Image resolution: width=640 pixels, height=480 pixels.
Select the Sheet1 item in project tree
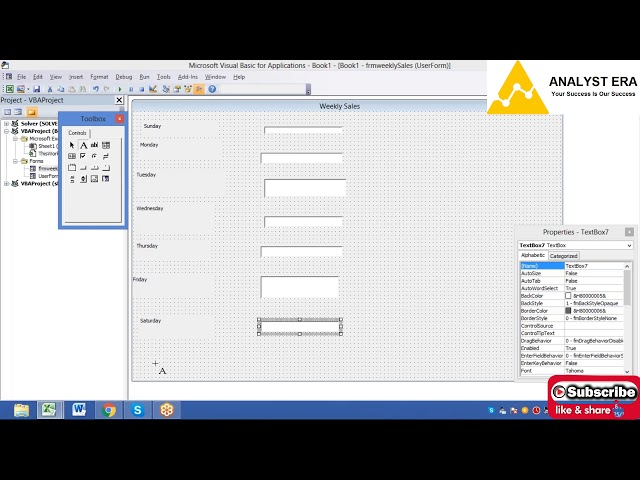(43, 146)
